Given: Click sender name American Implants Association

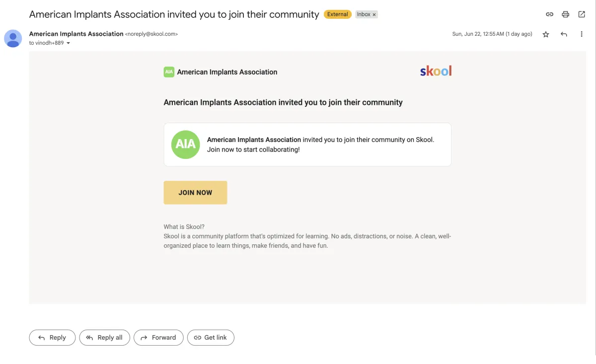Looking at the screenshot, I should pos(76,34).
